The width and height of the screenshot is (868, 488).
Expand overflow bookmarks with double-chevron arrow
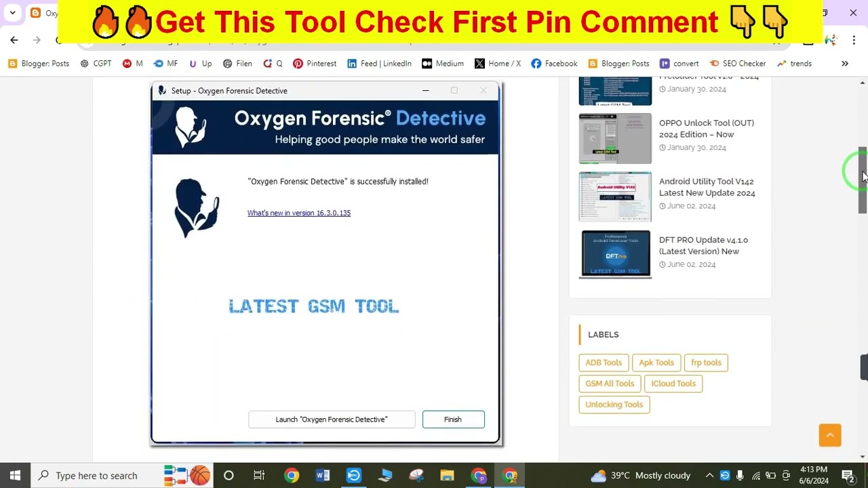coord(844,63)
